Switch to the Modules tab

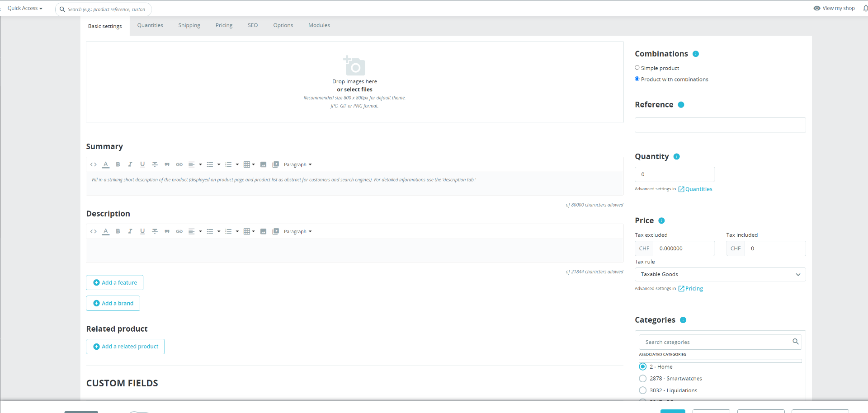coord(319,25)
